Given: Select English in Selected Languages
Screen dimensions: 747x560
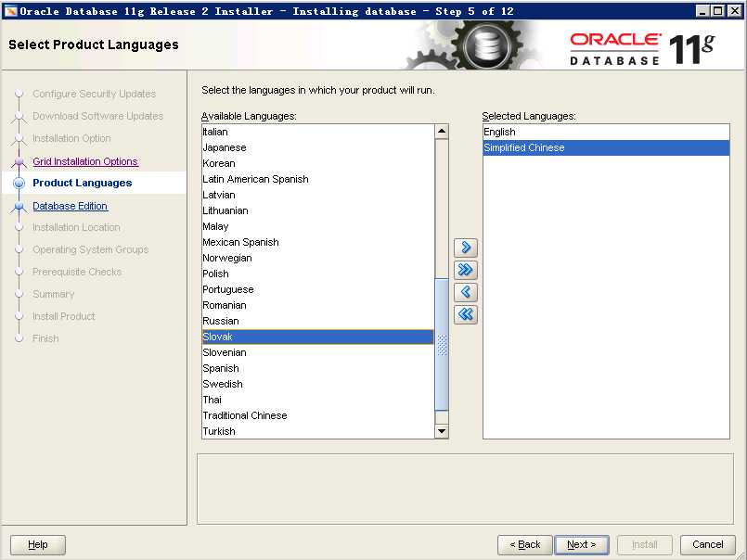Looking at the screenshot, I should click(606, 132).
